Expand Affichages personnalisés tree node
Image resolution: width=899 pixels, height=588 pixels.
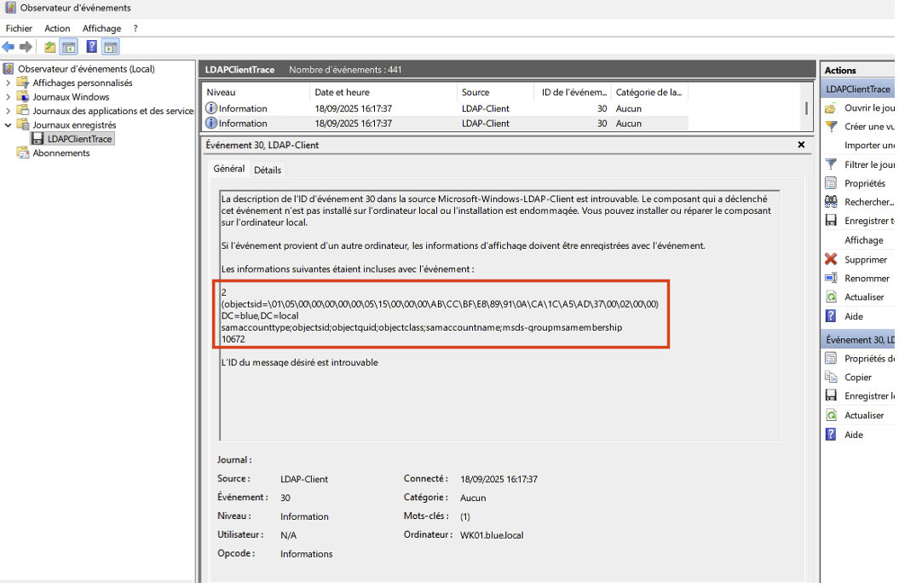click(x=9, y=84)
